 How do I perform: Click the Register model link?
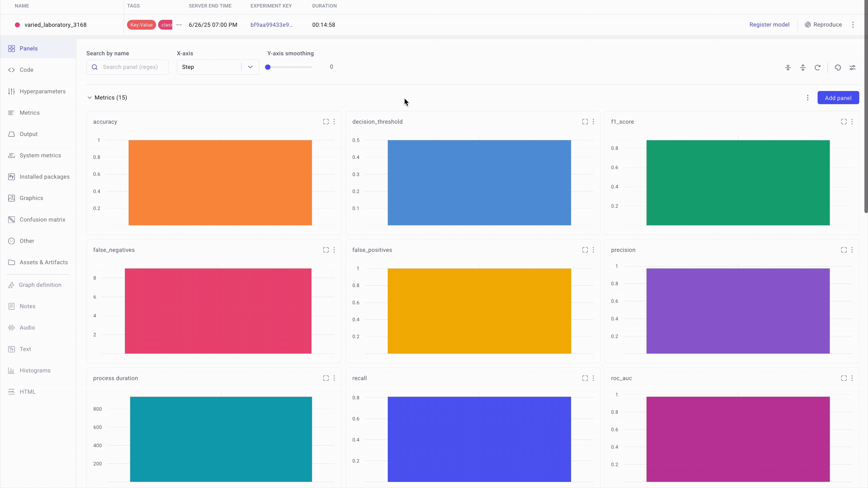(x=769, y=25)
